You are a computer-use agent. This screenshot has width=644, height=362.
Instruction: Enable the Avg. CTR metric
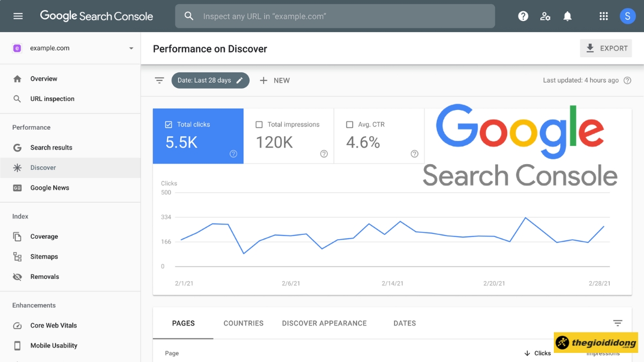[x=350, y=124]
